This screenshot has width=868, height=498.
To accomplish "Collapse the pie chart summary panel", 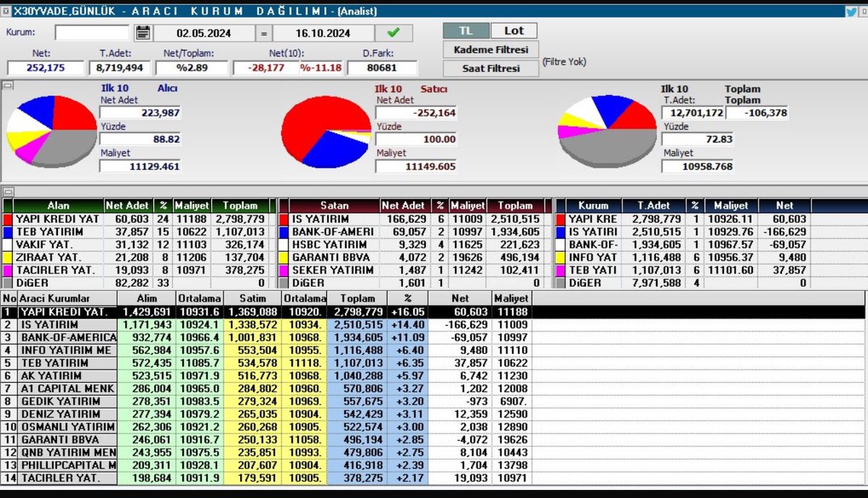I will pos(6,85).
